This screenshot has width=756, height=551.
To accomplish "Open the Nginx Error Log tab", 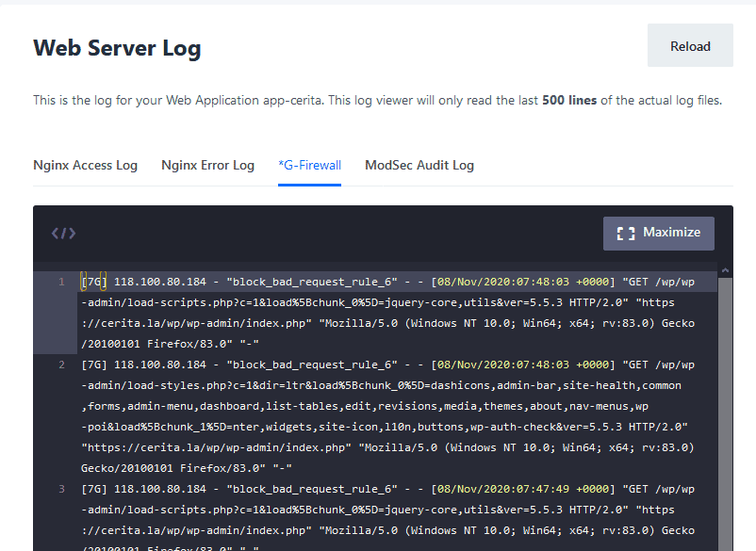I will [x=207, y=164].
